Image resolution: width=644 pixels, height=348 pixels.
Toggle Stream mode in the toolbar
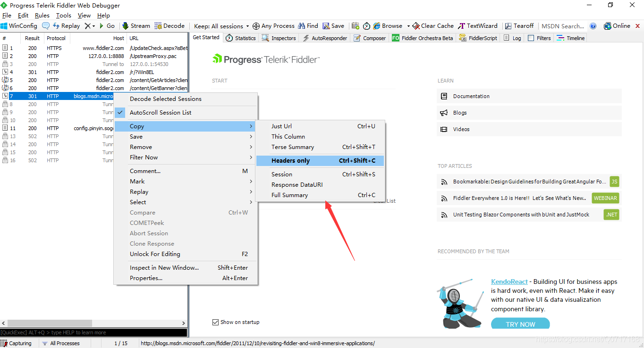coord(136,26)
